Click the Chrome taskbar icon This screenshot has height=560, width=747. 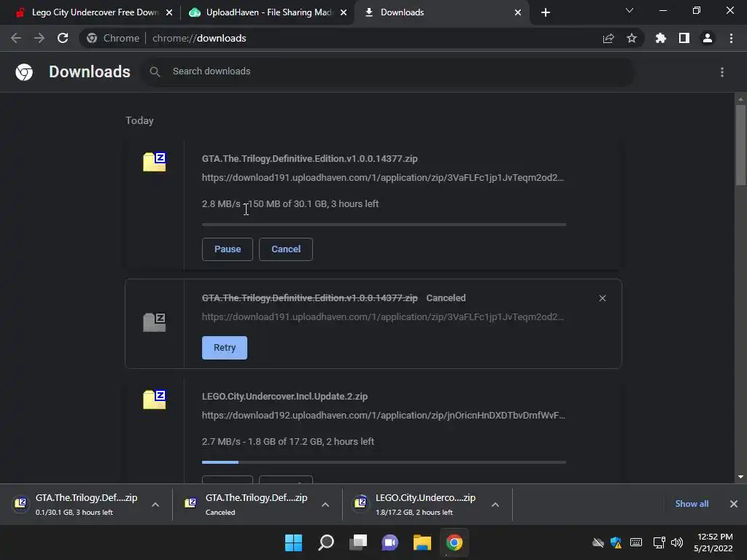point(454,542)
